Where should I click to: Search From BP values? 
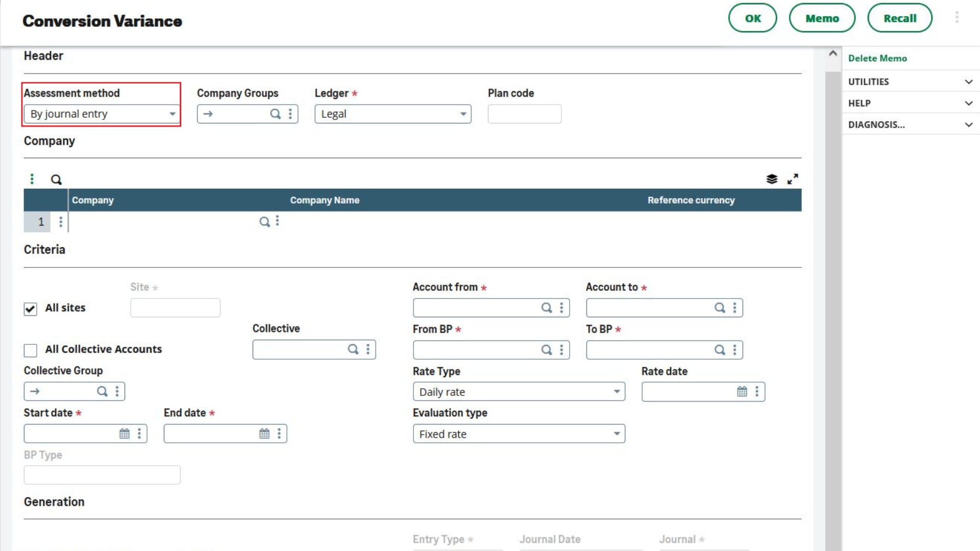coord(547,350)
